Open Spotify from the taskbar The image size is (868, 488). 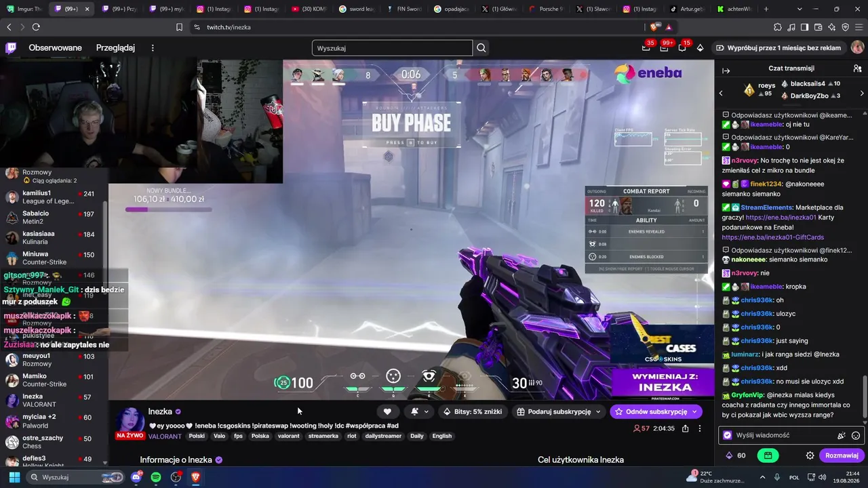coord(156,477)
